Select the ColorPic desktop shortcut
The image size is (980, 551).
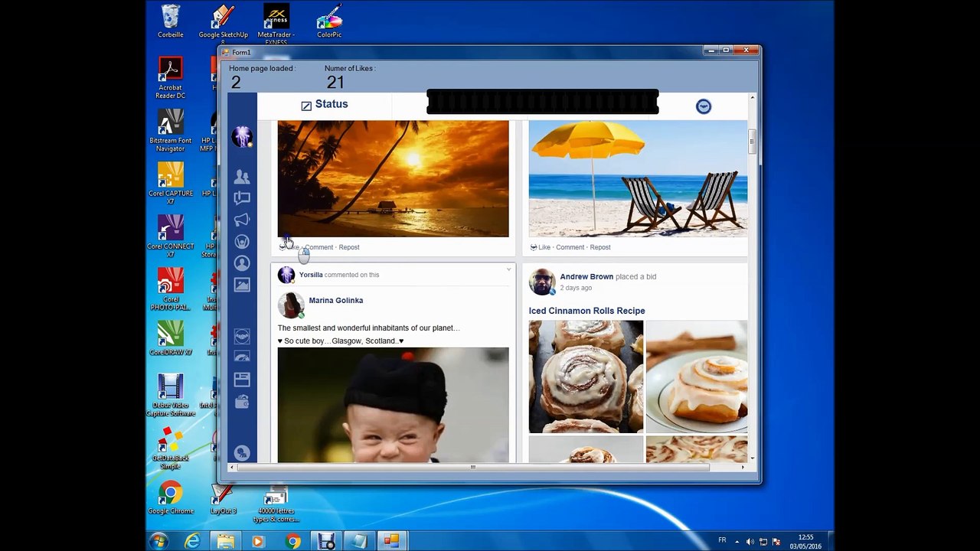click(x=329, y=21)
